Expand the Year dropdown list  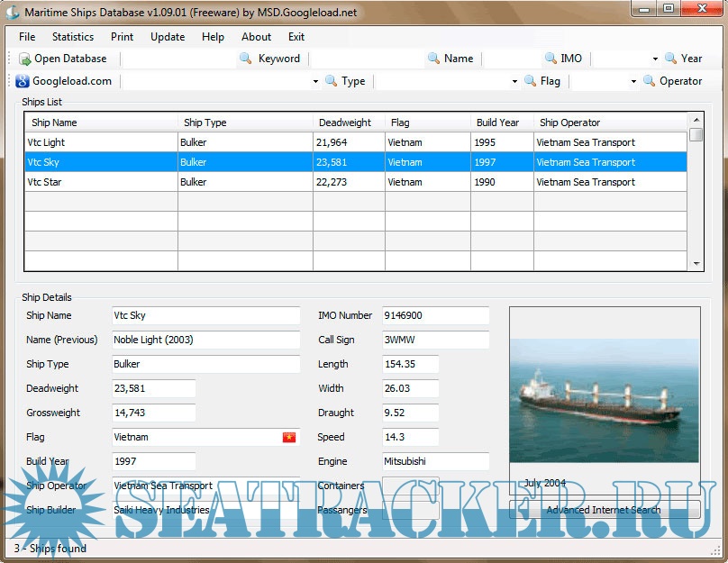pyautogui.click(x=655, y=59)
